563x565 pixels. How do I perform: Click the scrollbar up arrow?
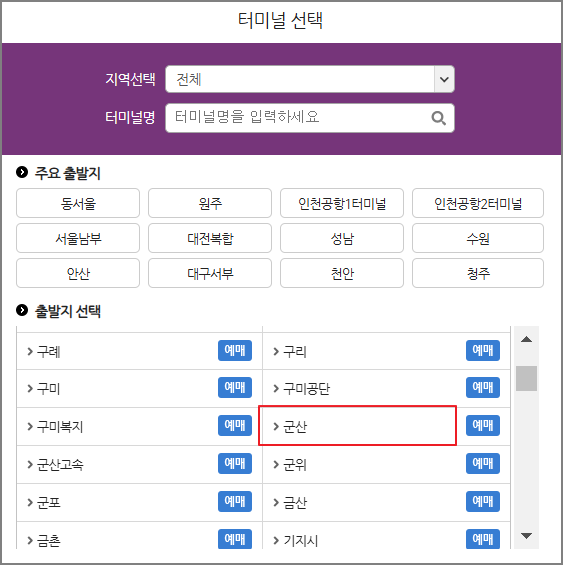[x=526, y=339]
